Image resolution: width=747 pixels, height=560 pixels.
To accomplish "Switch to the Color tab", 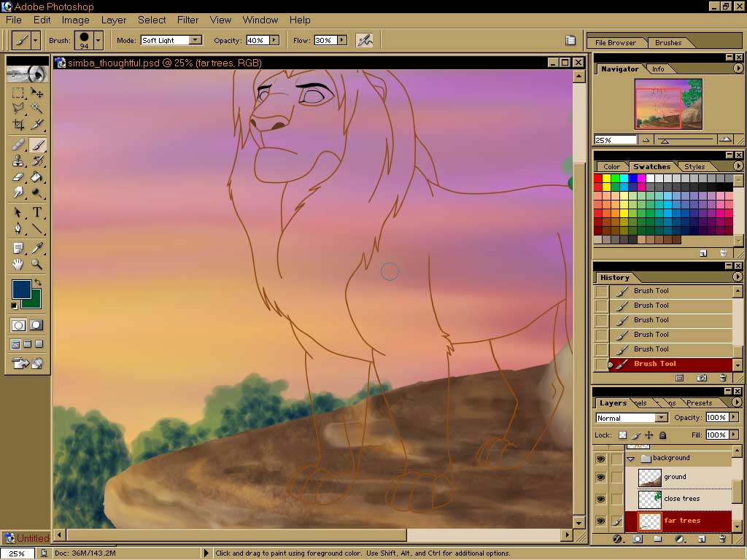I will point(612,167).
